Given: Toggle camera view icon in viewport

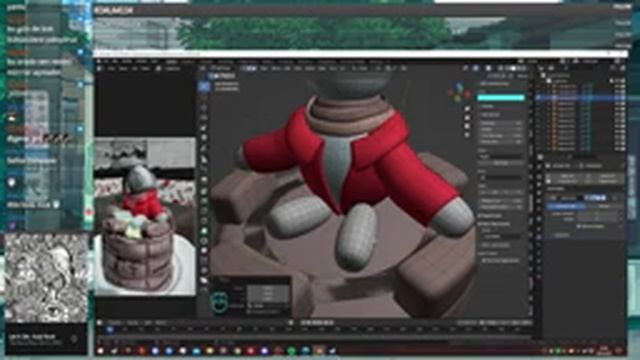Looking at the screenshot, I should coord(467,127).
